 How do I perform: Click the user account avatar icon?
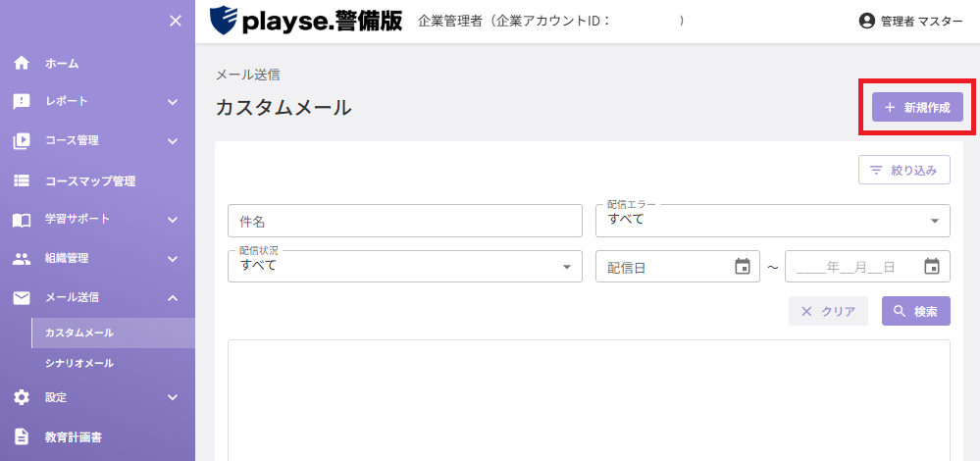[867, 22]
